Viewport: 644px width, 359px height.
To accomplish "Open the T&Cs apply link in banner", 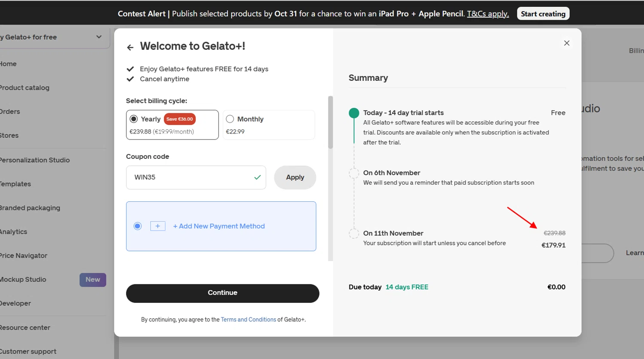I will pos(488,14).
